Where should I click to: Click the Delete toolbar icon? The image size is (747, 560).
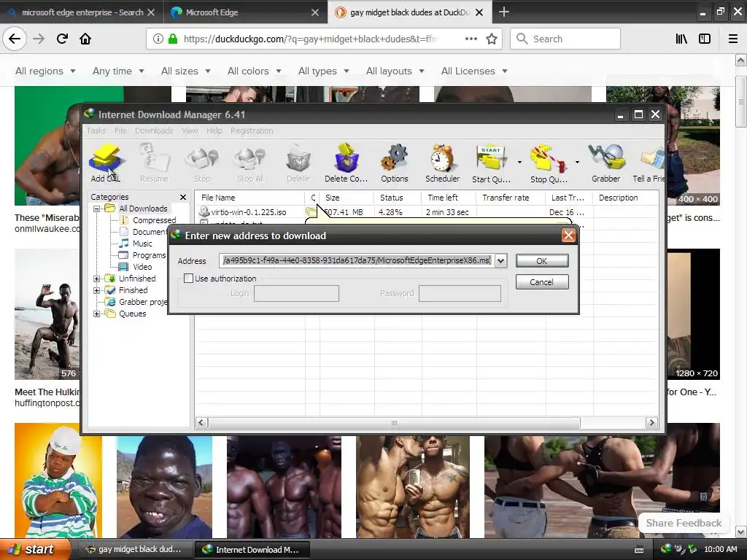pos(298,163)
